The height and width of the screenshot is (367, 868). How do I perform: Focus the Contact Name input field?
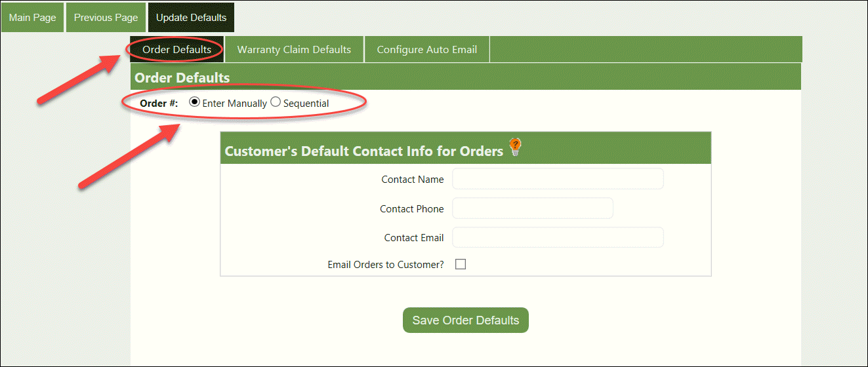558,179
